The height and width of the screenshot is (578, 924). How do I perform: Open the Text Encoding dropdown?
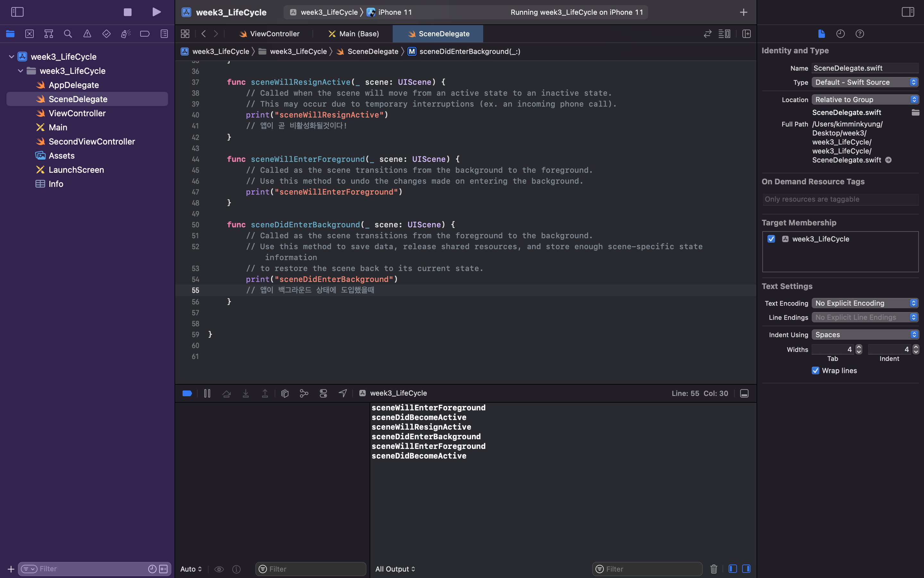tap(865, 303)
